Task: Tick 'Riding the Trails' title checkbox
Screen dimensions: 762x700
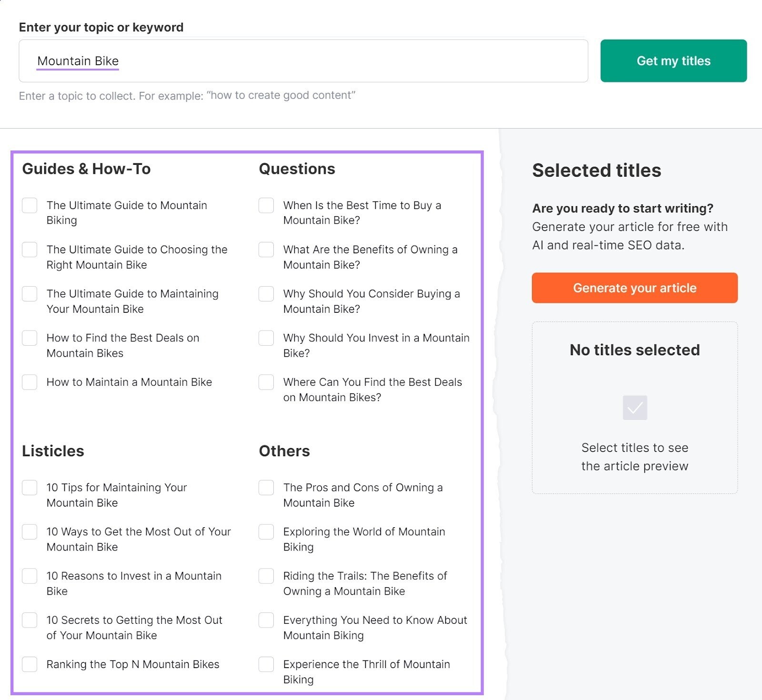Action: [266, 576]
